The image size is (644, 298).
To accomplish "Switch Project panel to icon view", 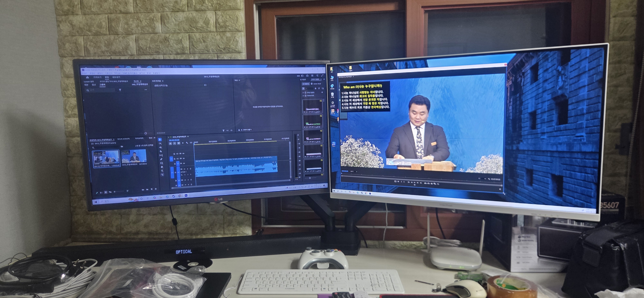I will pyautogui.click(x=106, y=192).
